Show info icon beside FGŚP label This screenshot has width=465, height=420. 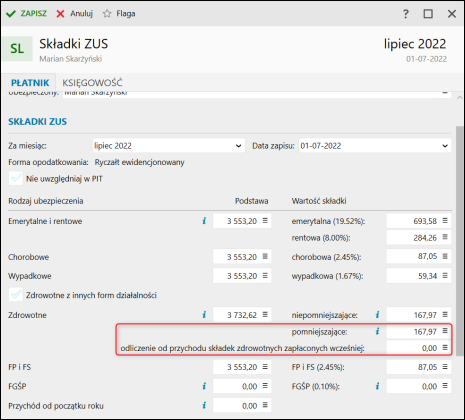tap(204, 386)
